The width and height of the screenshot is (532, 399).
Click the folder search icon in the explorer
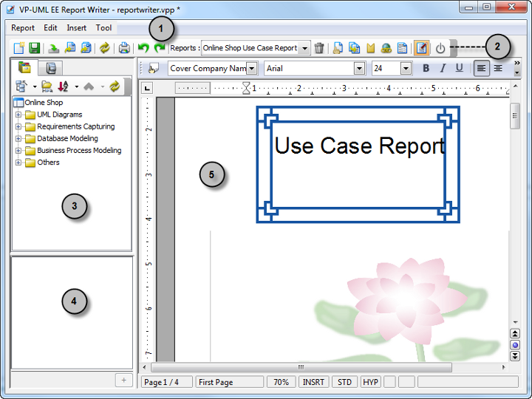(x=47, y=86)
